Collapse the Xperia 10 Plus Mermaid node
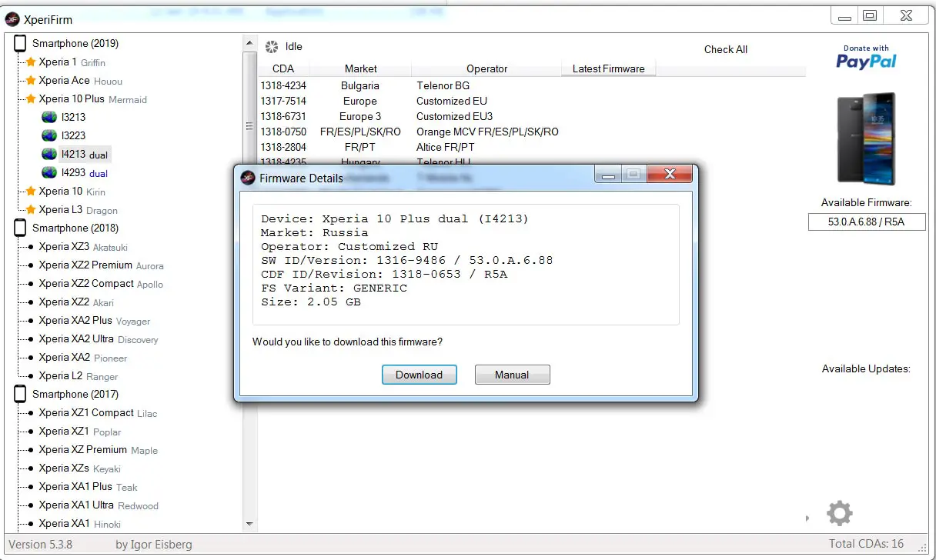936x560 pixels. (92, 99)
